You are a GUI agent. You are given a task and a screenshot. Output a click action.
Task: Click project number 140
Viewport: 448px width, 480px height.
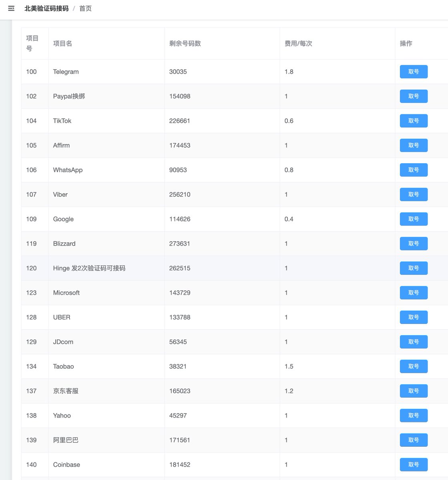point(31,465)
